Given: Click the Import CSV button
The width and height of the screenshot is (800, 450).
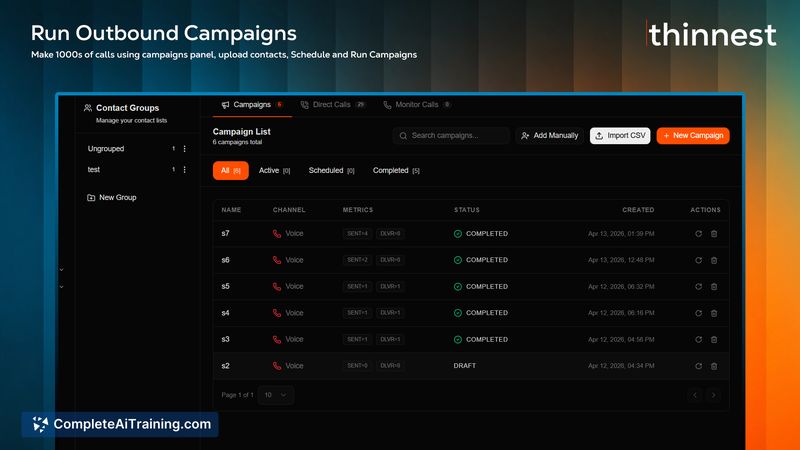Looking at the screenshot, I should pos(620,136).
